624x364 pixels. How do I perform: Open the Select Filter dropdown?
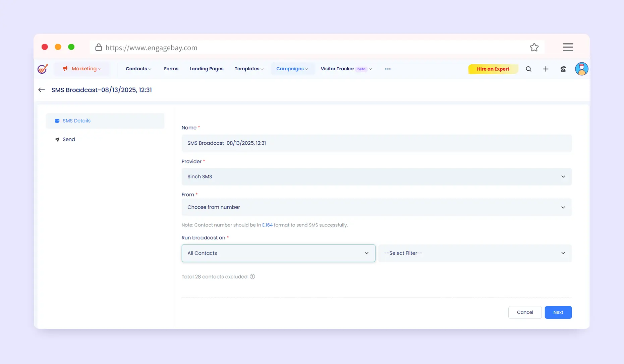tap(474, 253)
